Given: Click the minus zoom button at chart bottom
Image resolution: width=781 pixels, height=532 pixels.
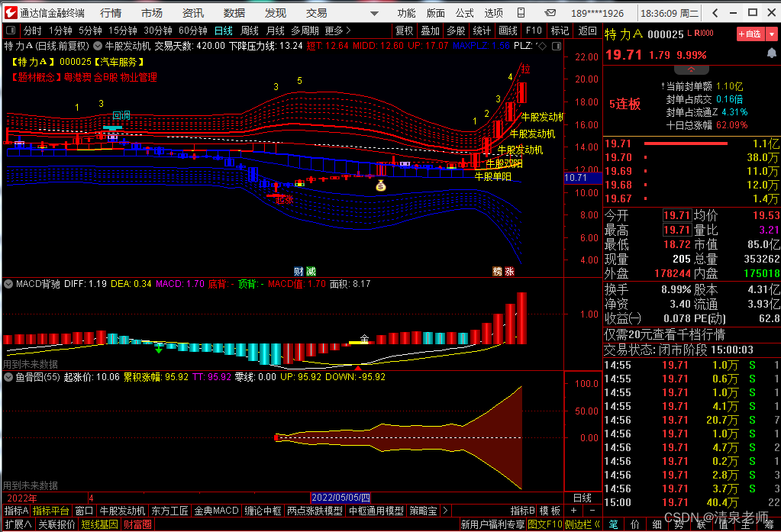Looking at the screenshot, I should 592,510.
